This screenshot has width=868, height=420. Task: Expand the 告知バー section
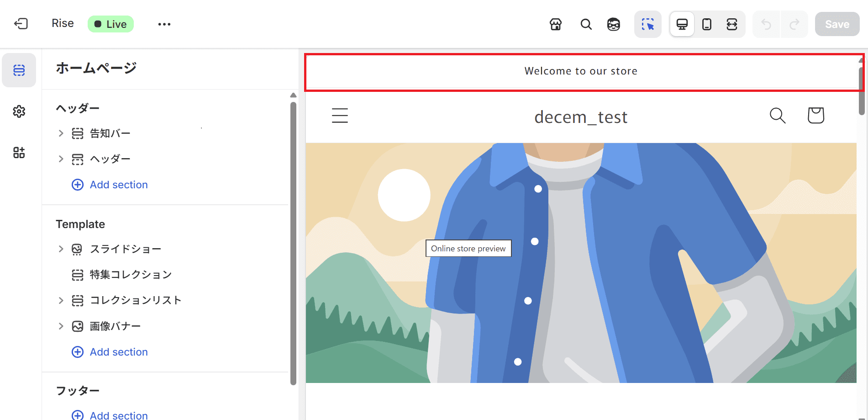coord(61,133)
